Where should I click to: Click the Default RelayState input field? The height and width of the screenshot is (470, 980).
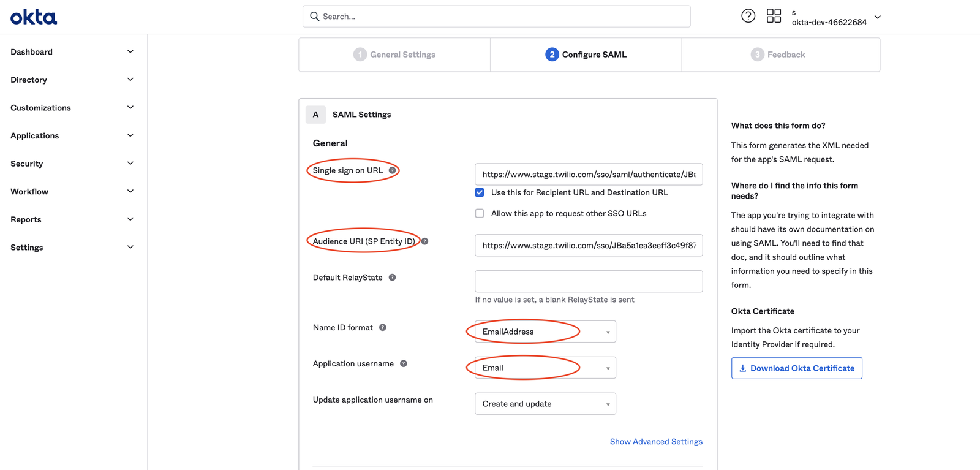point(589,281)
